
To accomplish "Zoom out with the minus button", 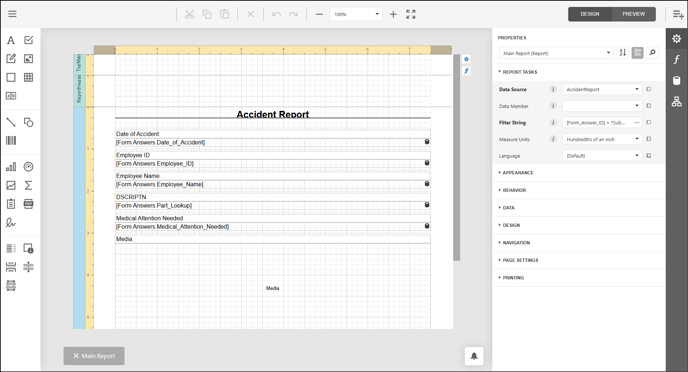I will click(319, 14).
